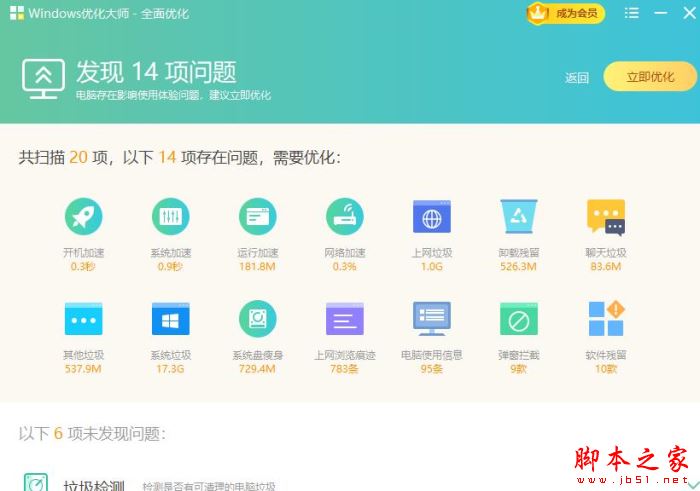Open the 弹窗拦截 blocked icon
Screen dimensions: 700x491
tap(519, 319)
